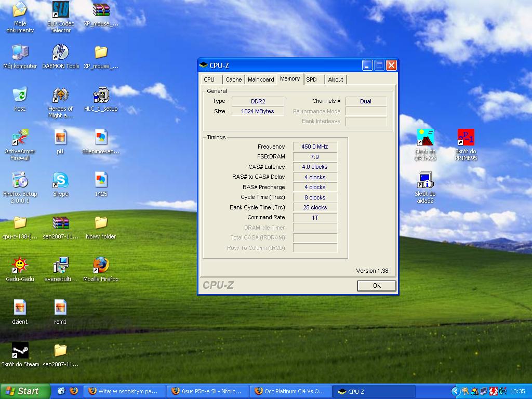Screen dimensions: 532x399
Task: Select the Skrót do aida32 shortcut
Action: 425,188
